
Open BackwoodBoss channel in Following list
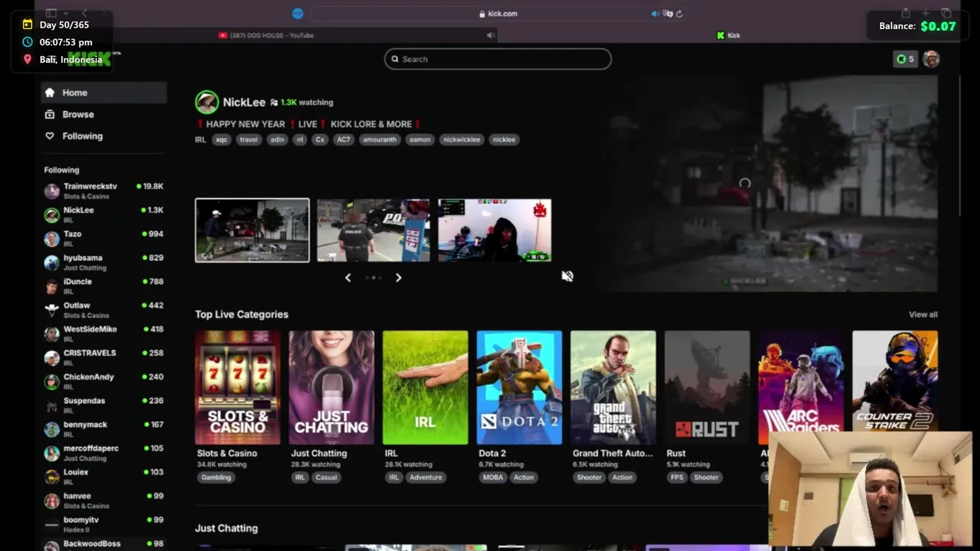point(103,544)
